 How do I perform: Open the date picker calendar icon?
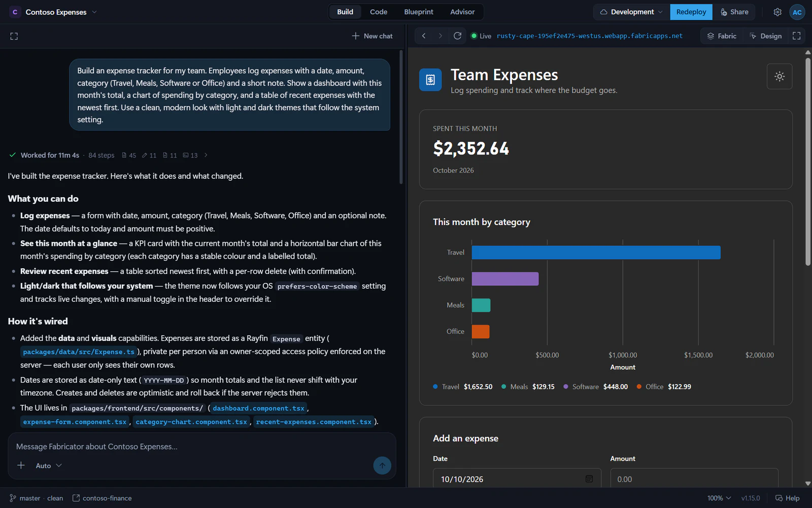pos(589,479)
